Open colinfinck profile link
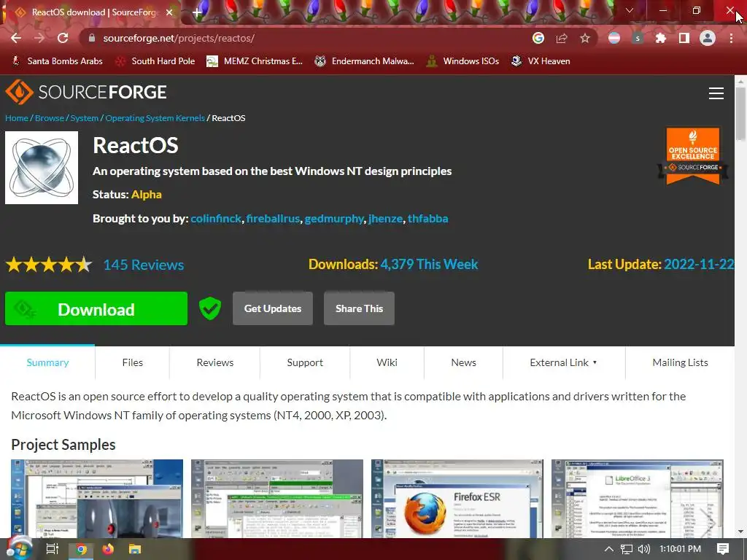This screenshot has height=560, width=747. [x=216, y=219]
